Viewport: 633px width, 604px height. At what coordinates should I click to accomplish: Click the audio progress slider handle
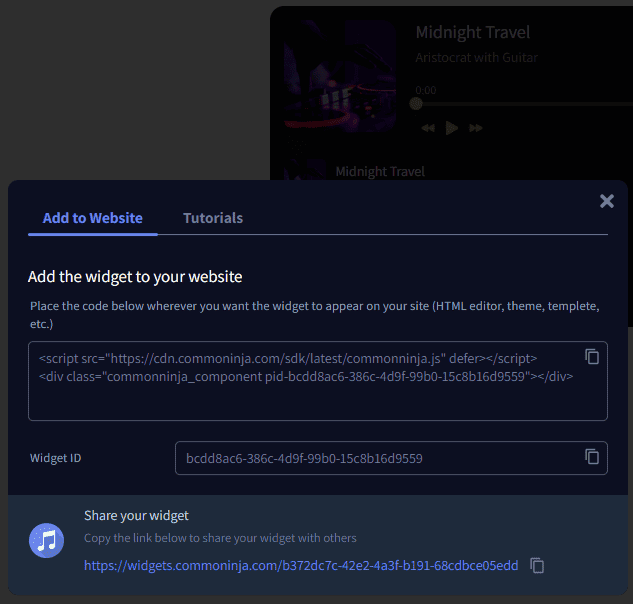pyautogui.click(x=416, y=104)
